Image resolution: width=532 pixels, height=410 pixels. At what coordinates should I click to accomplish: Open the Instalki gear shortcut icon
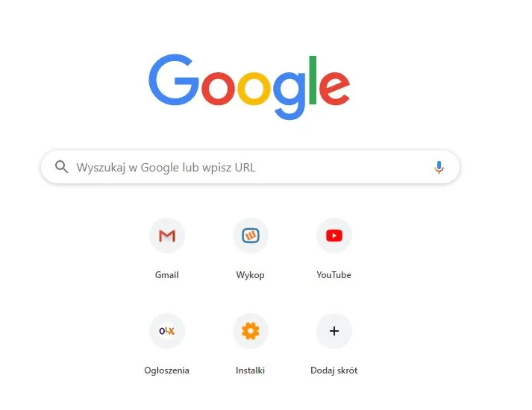tap(251, 331)
